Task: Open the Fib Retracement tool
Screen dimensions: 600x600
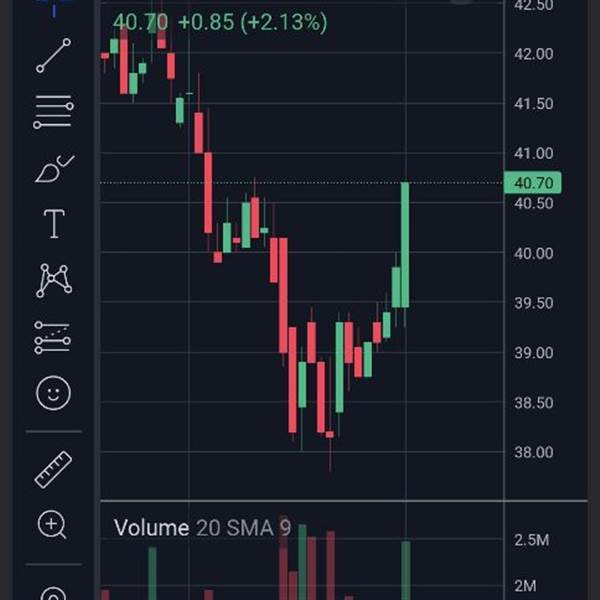Action: pyautogui.click(x=54, y=112)
